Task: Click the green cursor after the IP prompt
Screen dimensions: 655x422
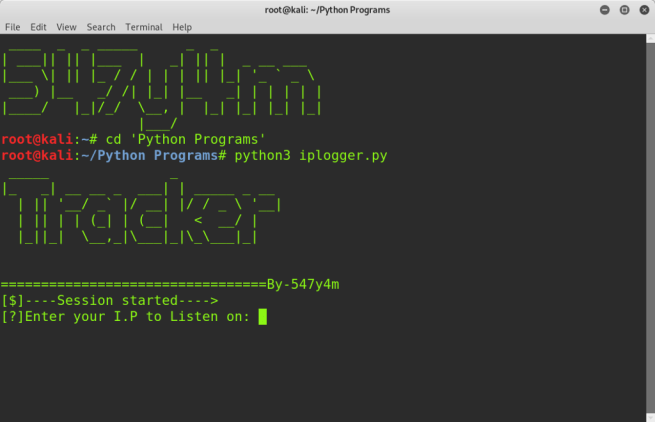Action: click(x=263, y=317)
